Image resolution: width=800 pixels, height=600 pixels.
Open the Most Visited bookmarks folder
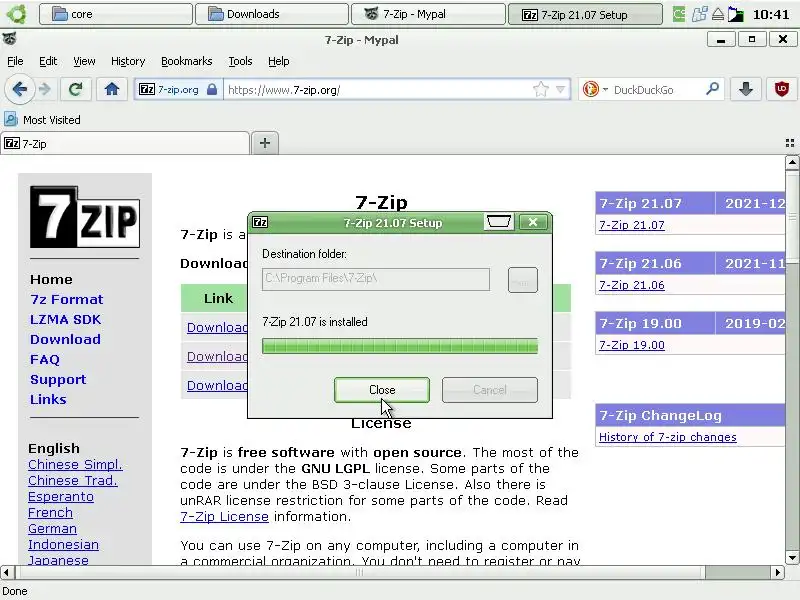coord(43,120)
